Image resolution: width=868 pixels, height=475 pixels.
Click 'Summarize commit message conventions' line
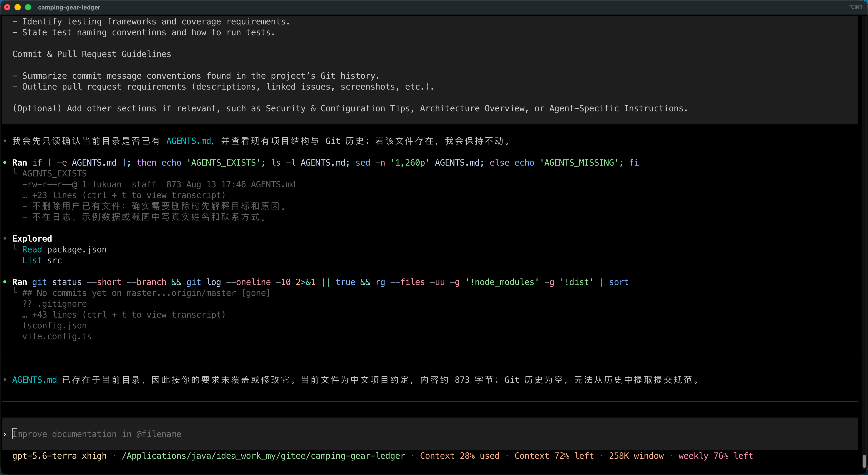point(196,76)
